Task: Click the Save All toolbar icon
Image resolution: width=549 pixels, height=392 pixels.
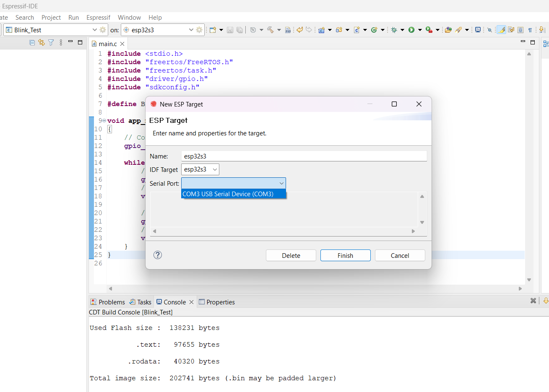Action: coord(239,30)
